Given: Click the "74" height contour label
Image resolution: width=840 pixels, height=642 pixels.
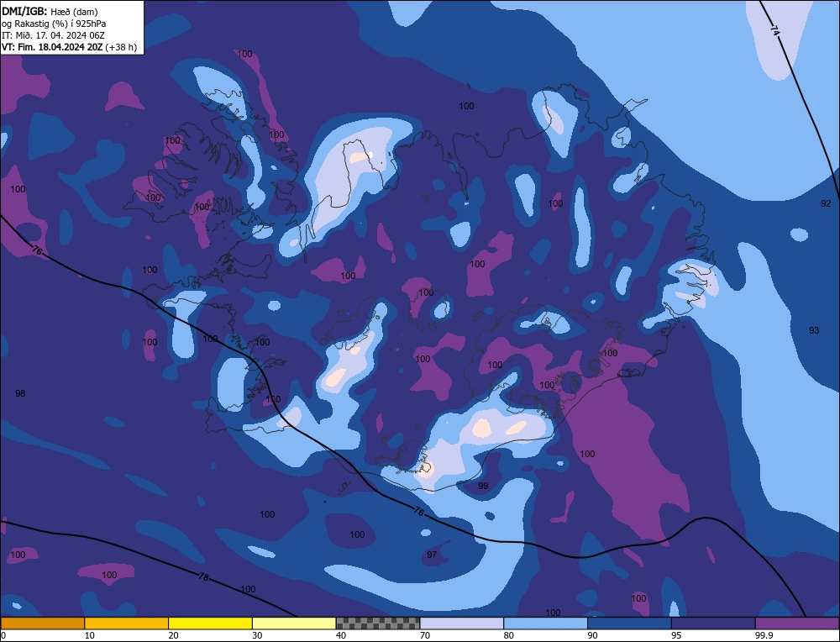Looking at the screenshot, I should click(775, 30).
